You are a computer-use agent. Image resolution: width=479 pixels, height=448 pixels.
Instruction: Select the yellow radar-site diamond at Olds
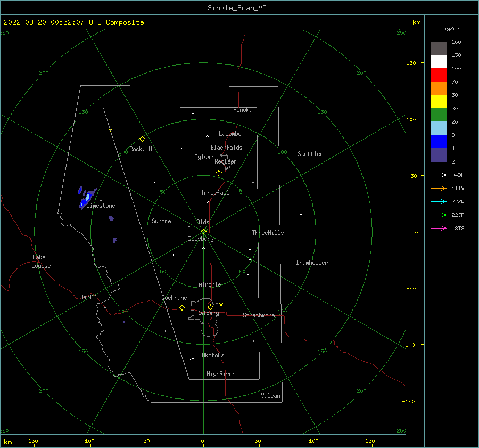[203, 232]
